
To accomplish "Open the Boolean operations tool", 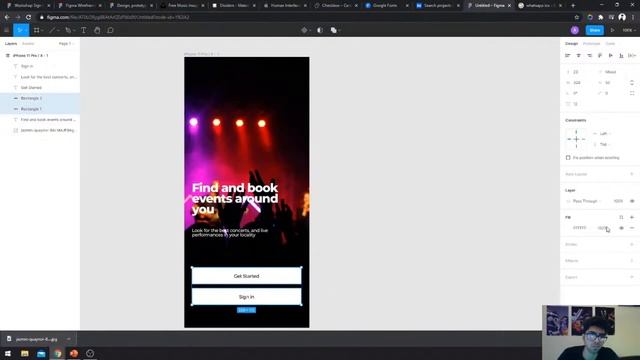I will [333, 30].
